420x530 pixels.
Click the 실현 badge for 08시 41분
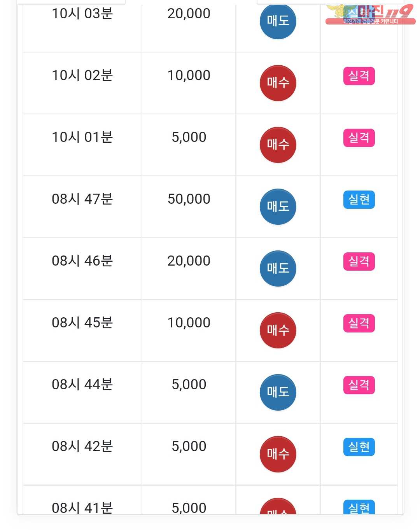[x=359, y=507]
